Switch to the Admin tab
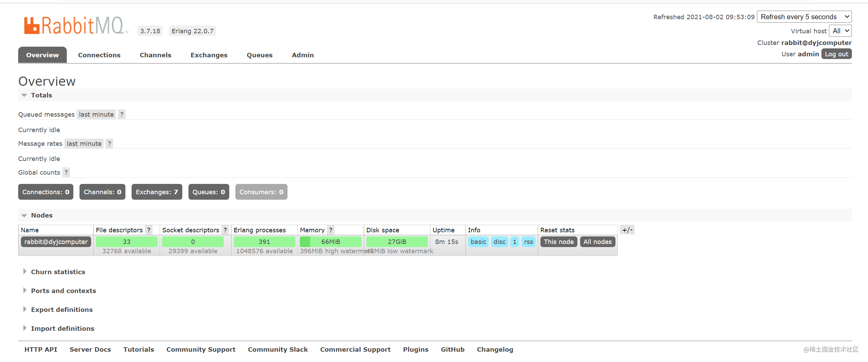Screen dimensions: 868x362 (x=303, y=55)
